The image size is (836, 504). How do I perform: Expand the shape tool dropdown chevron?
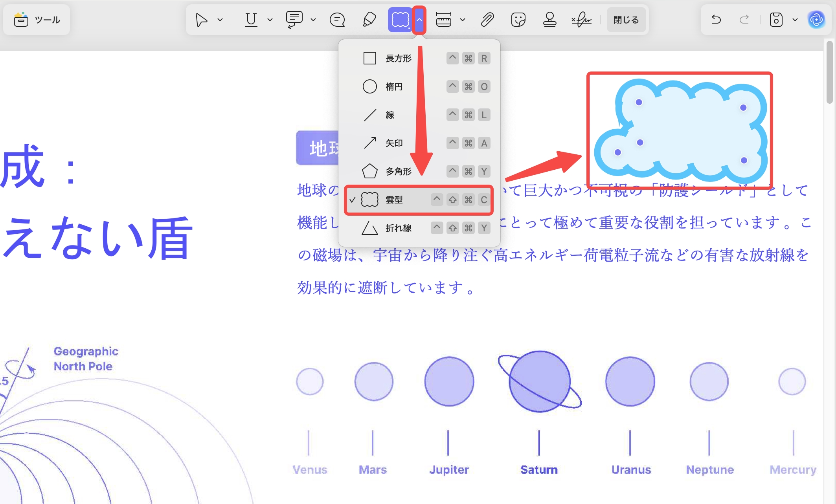[420, 19]
